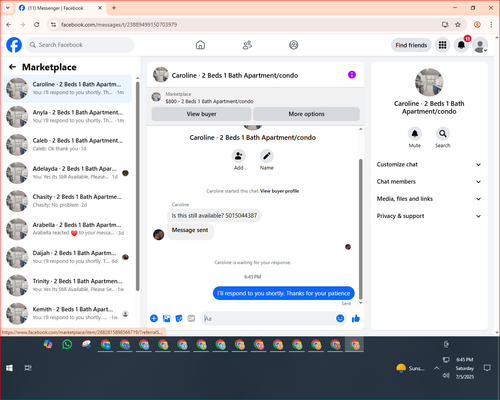Attach a file or photo icon
This screenshot has width=500, height=400.
tap(166, 318)
